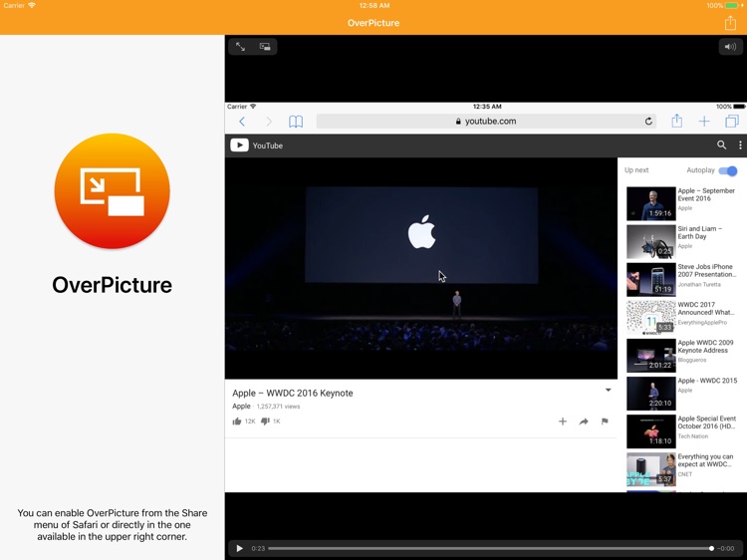Enable picture-in-picture mode button

[265, 47]
